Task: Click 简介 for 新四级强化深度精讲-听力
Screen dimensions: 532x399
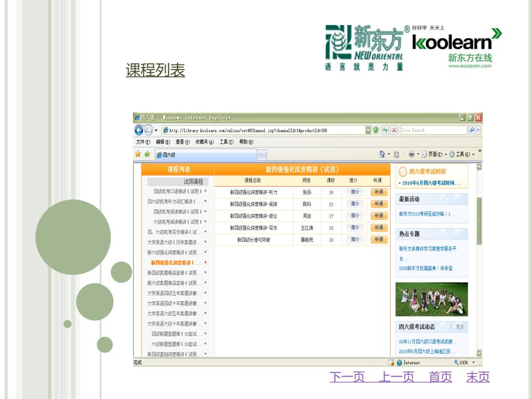Action: pos(355,192)
